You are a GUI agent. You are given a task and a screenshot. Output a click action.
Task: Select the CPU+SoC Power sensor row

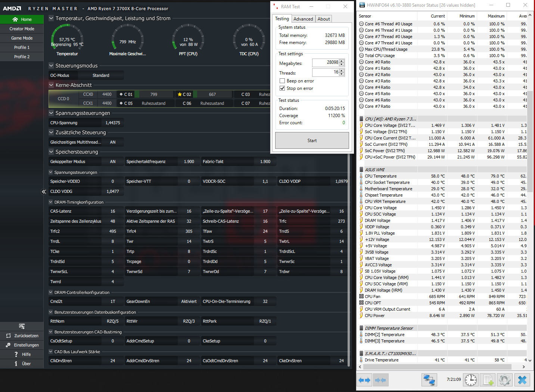tap(442, 157)
